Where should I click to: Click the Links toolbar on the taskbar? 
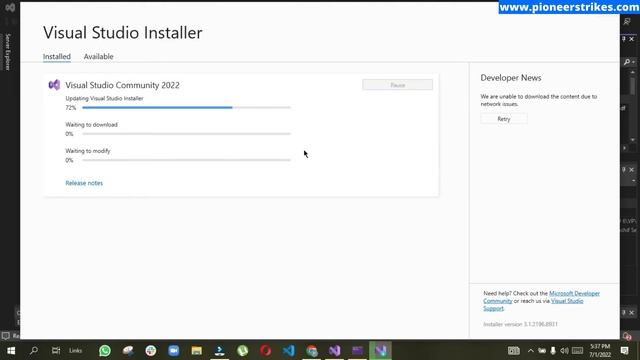click(x=76, y=351)
